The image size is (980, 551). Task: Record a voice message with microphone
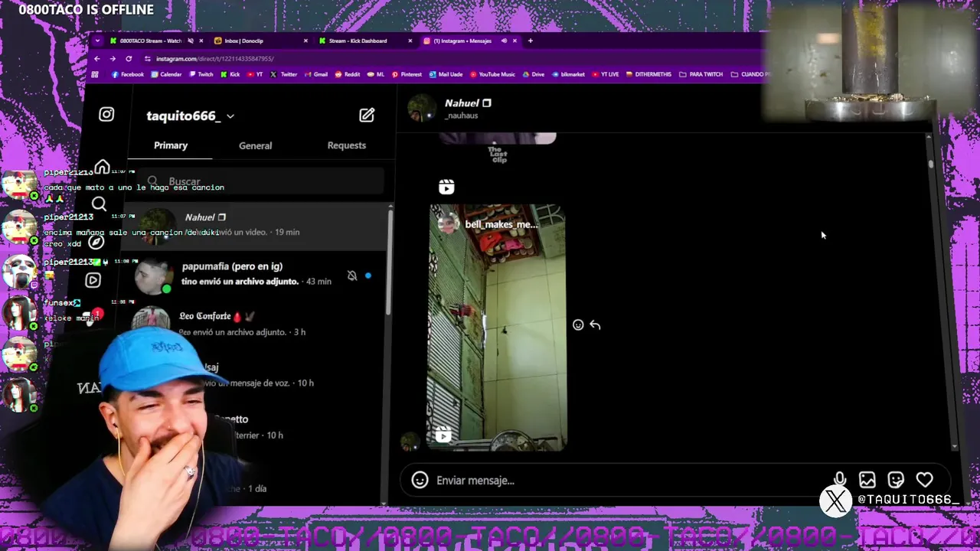(840, 480)
